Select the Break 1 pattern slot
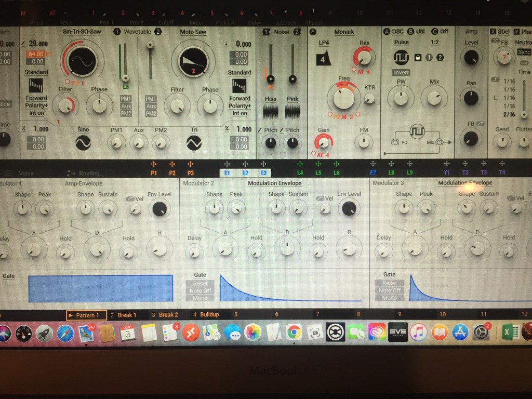 pos(127,315)
